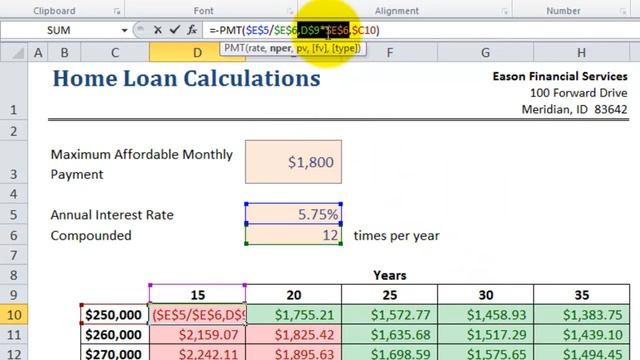Click the Name Box showing SUM

pyautogui.click(x=60, y=30)
